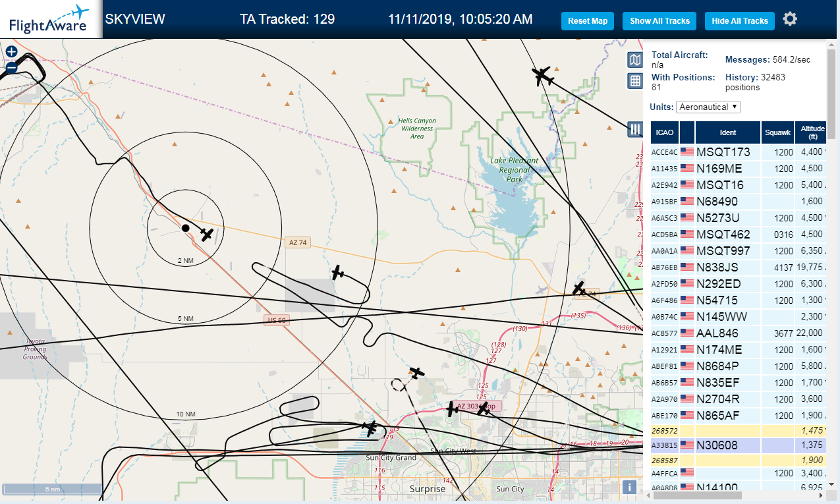Open the Units dropdown
This screenshot has height=504, width=840.
pyautogui.click(x=708, y=107)
